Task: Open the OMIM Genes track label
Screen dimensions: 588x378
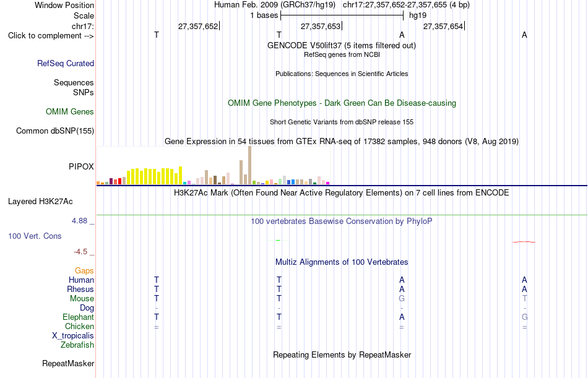Action: pyautogui.click(x=70, y=112)
